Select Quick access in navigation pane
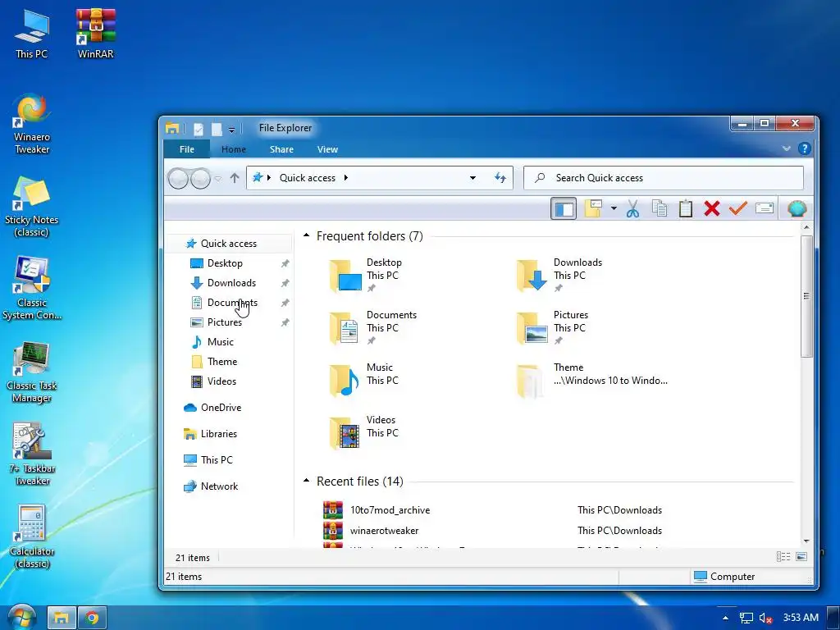 [x=229, y=243]
